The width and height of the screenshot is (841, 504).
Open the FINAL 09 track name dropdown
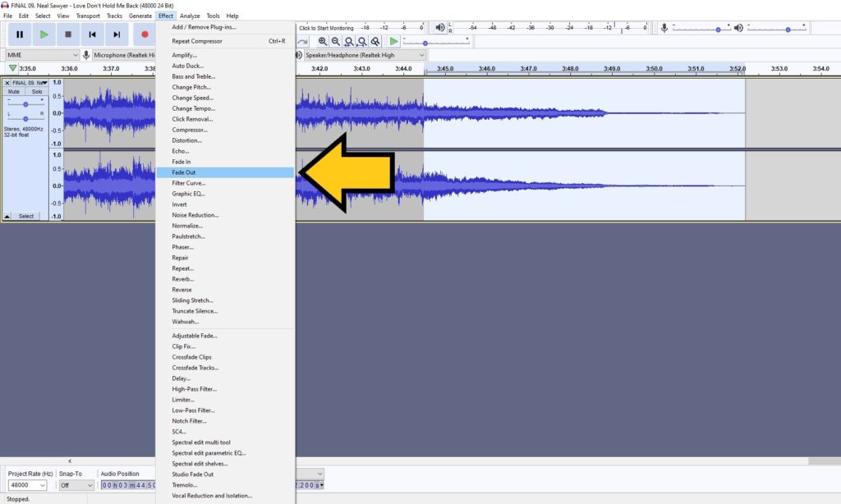(x=30, y=83)
